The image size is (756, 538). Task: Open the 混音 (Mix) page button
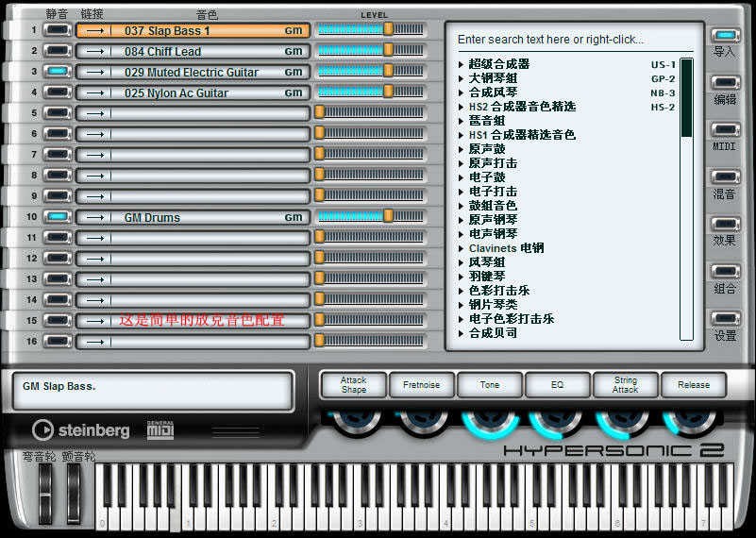[x=725, y=177]
